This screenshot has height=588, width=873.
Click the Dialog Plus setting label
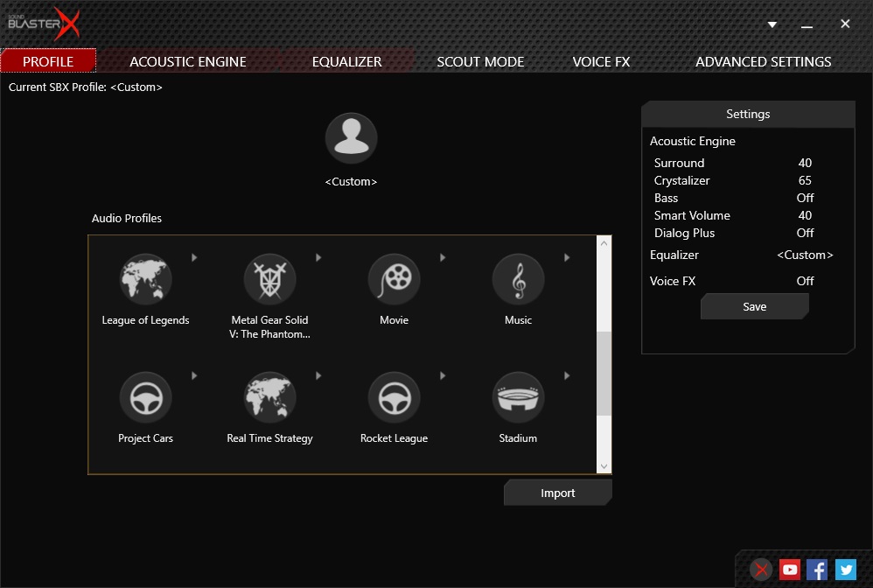[x=684, y=234]
